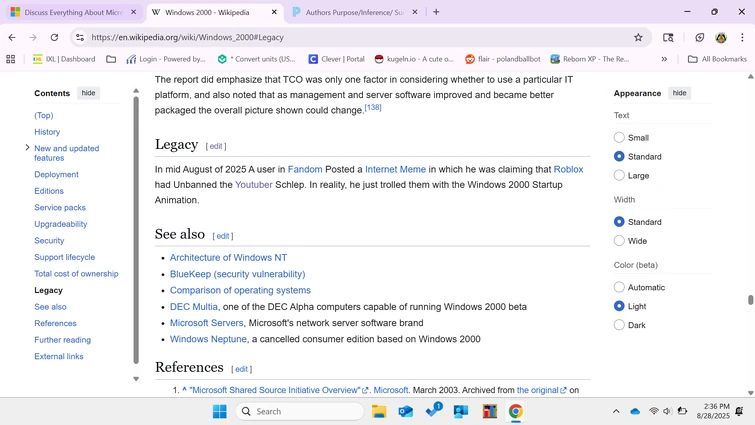Open a new tab with plus button
The width and height of the screenshot is (755, 425).
pyautogui.click(x=436, y=12)
